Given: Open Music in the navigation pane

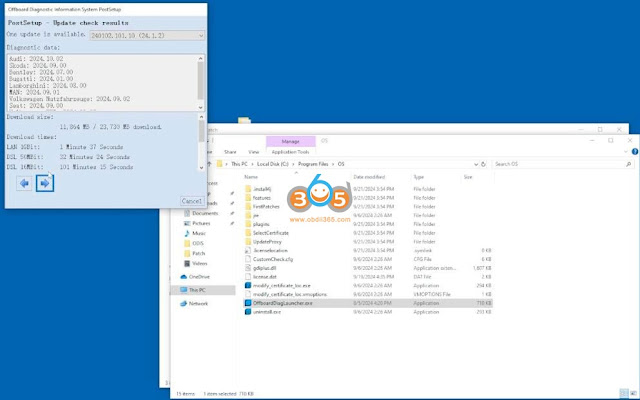Looking at the screenshot, I should pyautogui.click(x=199, y=233).
